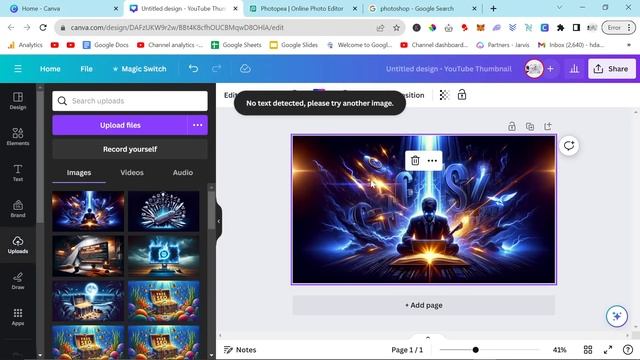Open help question mark button
The height and width of the screenshot is (360, 640).
pyautogui.click(x=628, y=349)
